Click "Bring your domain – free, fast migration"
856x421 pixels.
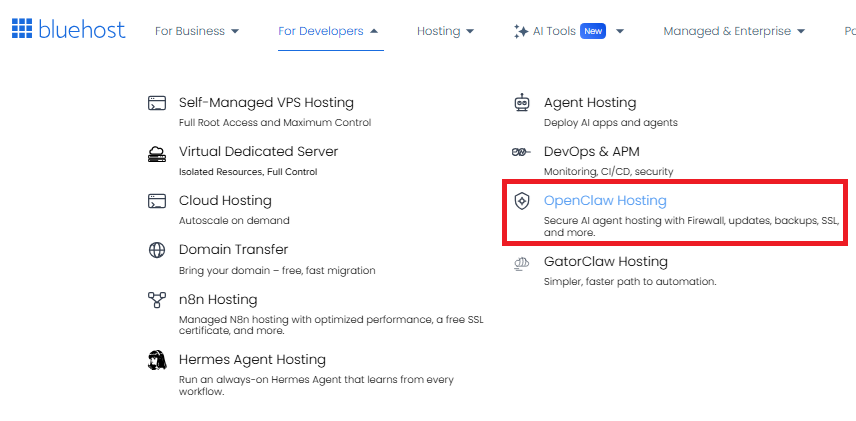point(277,271)
